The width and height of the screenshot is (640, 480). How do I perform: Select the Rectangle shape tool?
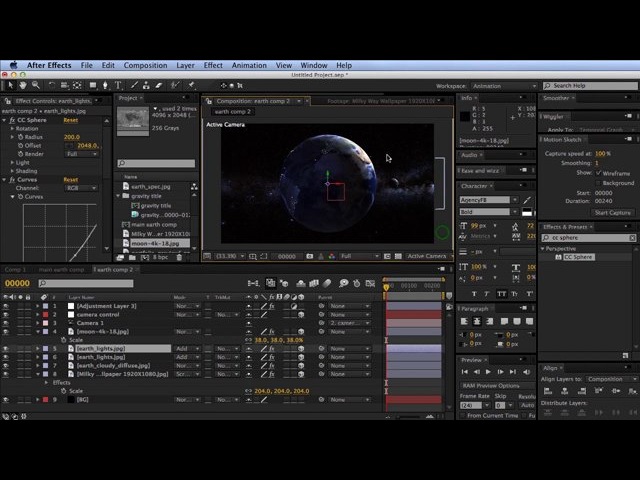coord(92,86)
